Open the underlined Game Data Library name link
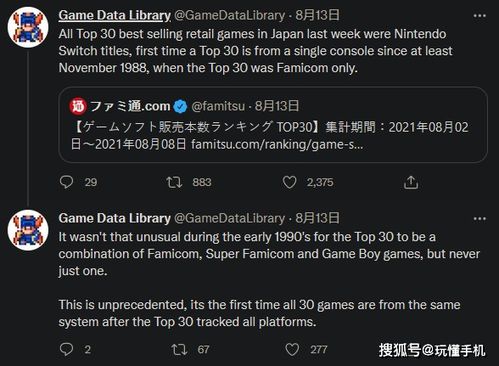This screenshot has height=366, width=499. [x=115, y=15]
